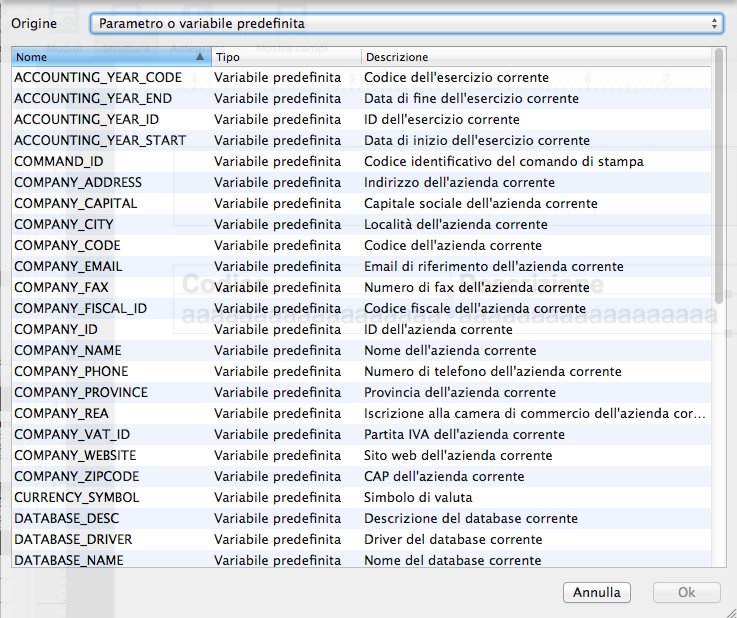The width and height of the screenshot is (737, 618).
Task: Pick the COMPANY_PHONE row
Action: click(x=71, y=371)
